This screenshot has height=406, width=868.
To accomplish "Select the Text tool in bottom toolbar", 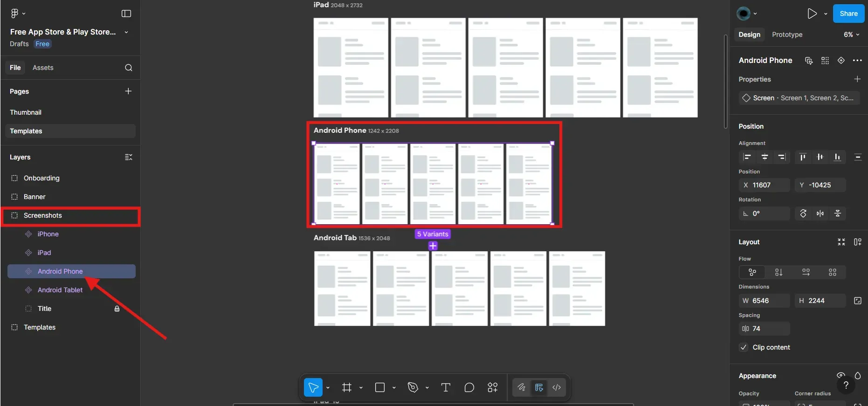I will tap(445, 387).
